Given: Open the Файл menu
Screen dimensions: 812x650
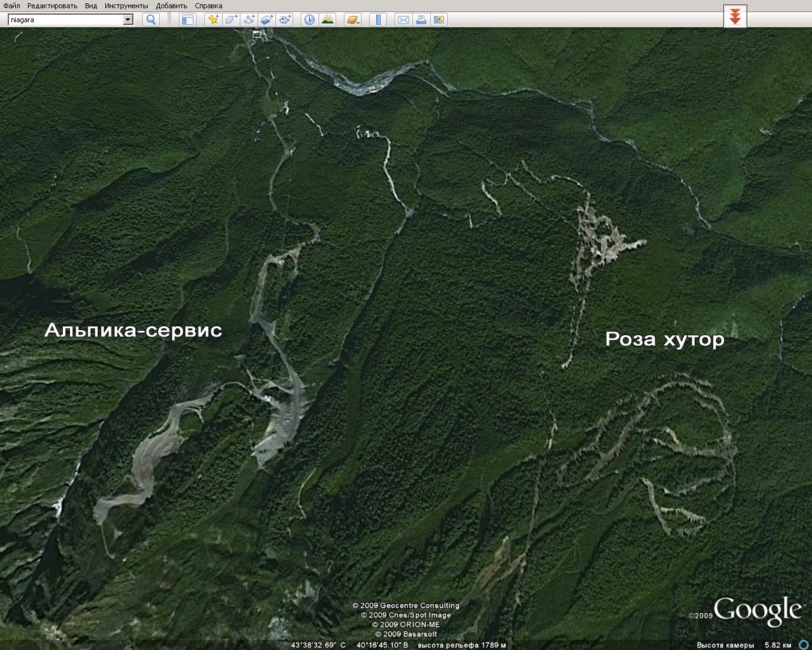Looking at the screenshot, I should click(11, 6).
